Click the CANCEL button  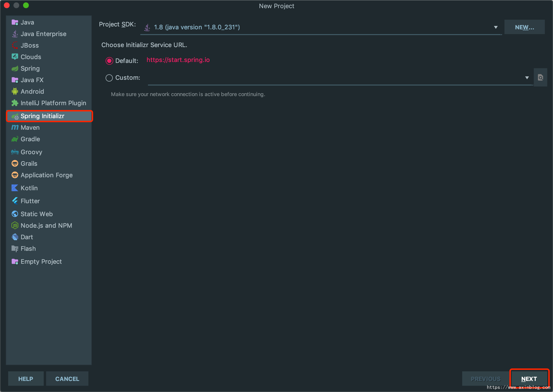(x=67, y=379)
